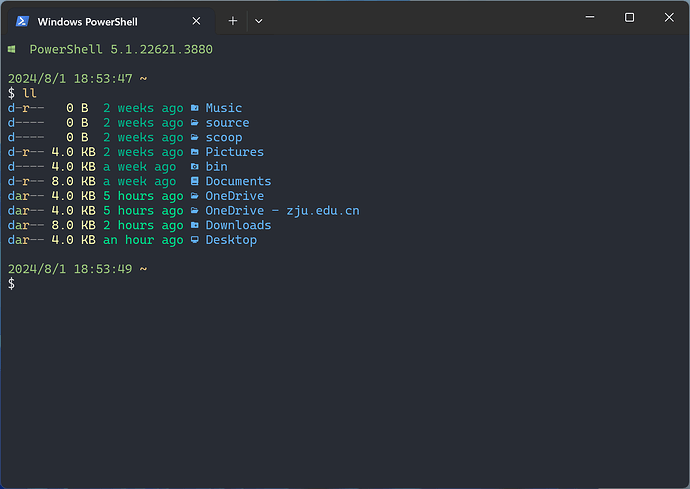
Task: Click '2 hours ago' in Downloads row
Action: [143, 225]
